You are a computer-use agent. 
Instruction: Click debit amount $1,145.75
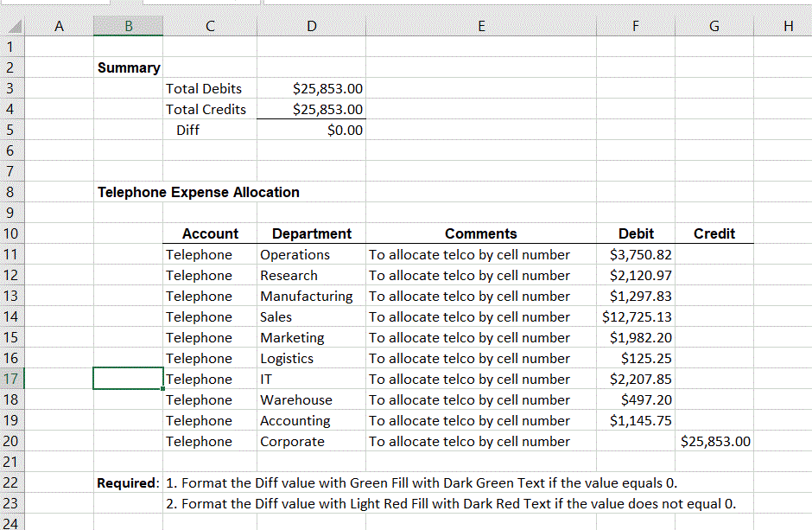point(636,420)
